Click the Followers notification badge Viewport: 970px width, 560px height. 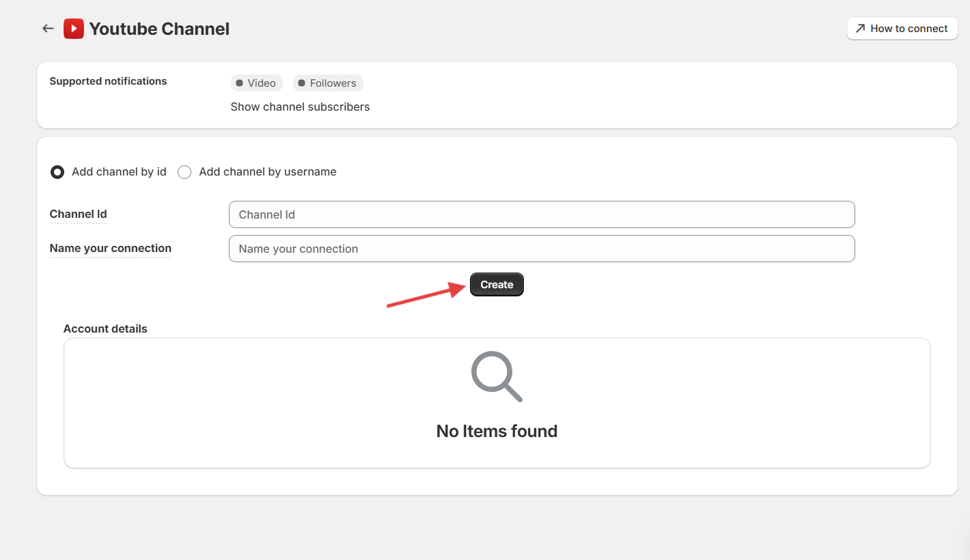(x=328, y=83)
